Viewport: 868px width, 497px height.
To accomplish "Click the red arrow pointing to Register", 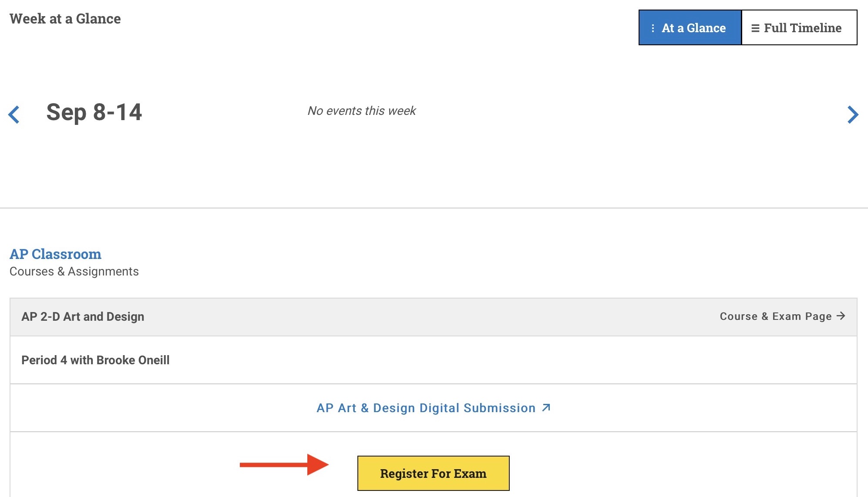I will [x=284, y=465].
